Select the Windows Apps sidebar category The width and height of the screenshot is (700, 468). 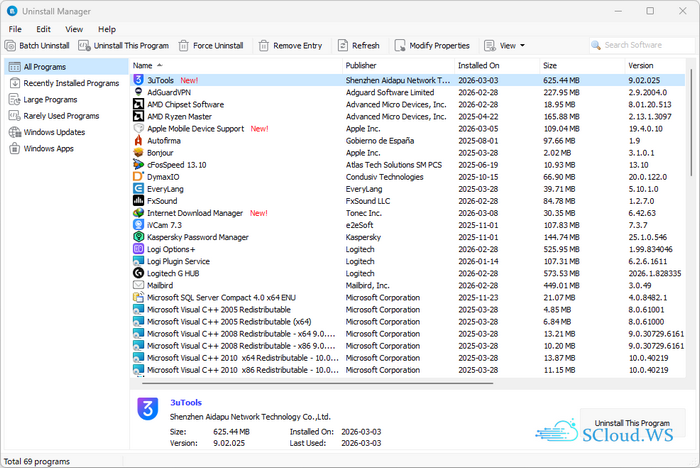(49, 148)
